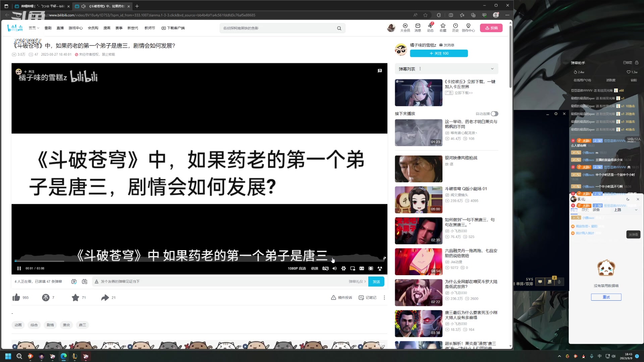Viewport: 644px width, 362px height.
Task: Open the 创作中心 creator center icon
Action: (468, 28)
